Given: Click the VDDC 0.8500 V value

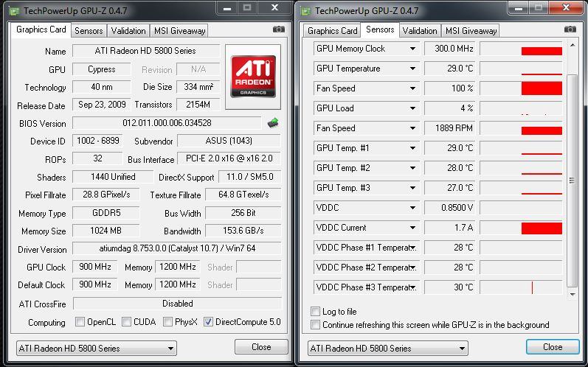Looking at the screenshot, I should coord(449,208).
